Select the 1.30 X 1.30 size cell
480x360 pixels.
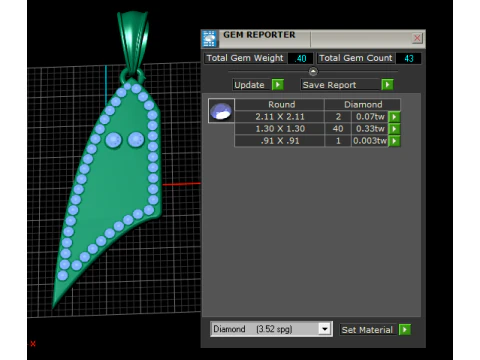280,129
